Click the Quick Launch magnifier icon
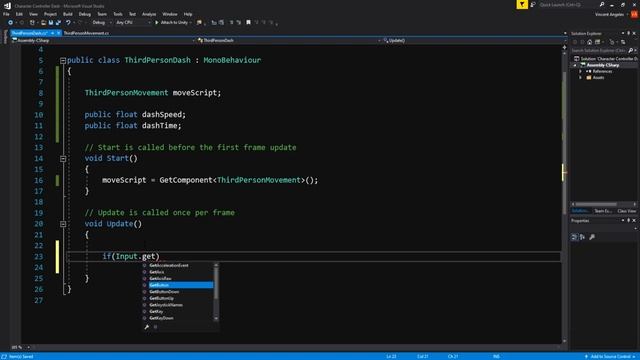This screenshot has height=360, width=640. (602, 4)
